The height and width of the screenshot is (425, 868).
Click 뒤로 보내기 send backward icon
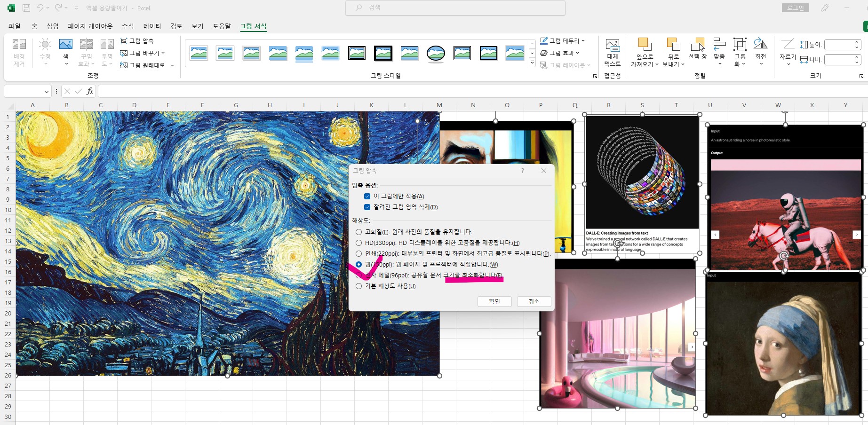click(x=674, y=44)
